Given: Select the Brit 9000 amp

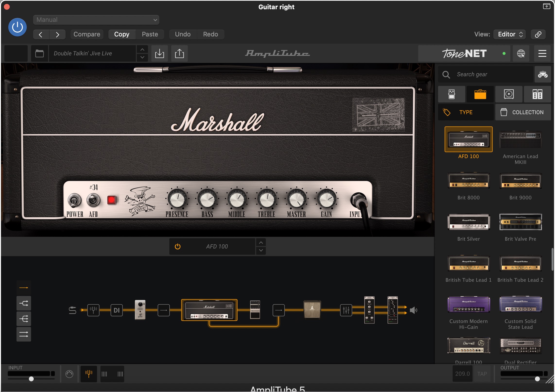Looking at the screenshot, I should tap(520, 181).
